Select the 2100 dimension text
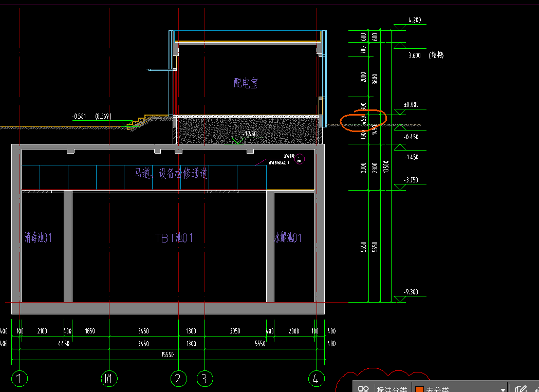This screenshot has height=392, width=539. pyautogui.click(x=42, y=331)
